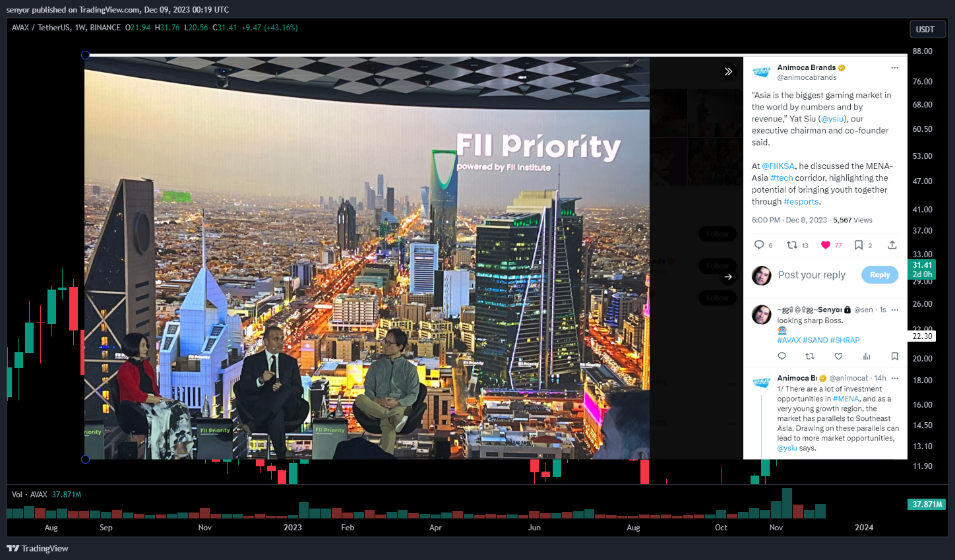The width and height of the screenshot is (955, 560).
Task: Open Senyor's avatar on the reply
Action: pos(762,315)
